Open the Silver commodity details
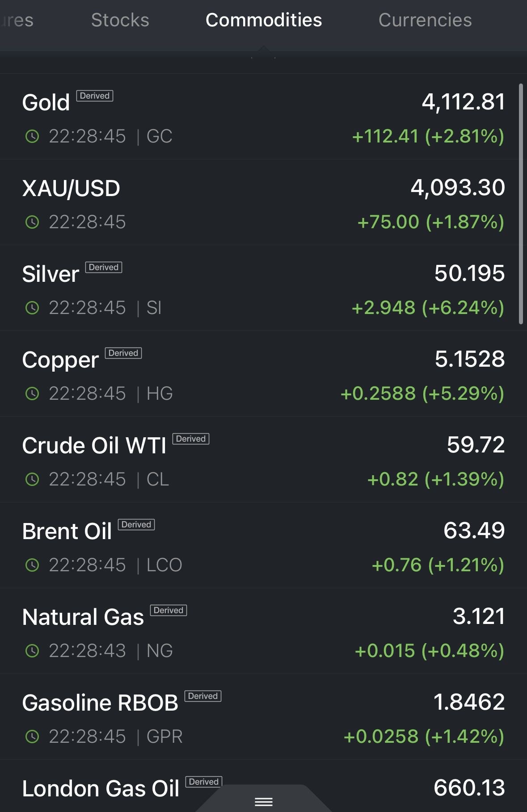Image resolution: width=527 pixels, height=812 pixels. [x=51, y=274]
